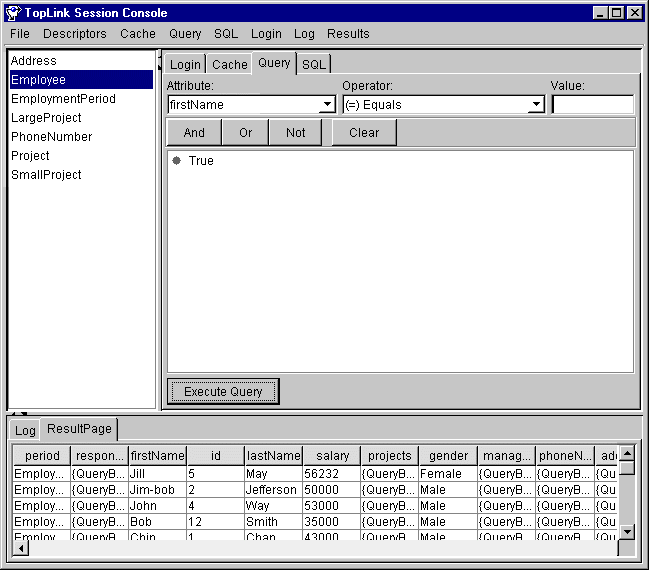The height and width of the screenshot is (570, 649).
Task: Click the Execute Query button
Action: pyautogui.click(x=223, y=392)
